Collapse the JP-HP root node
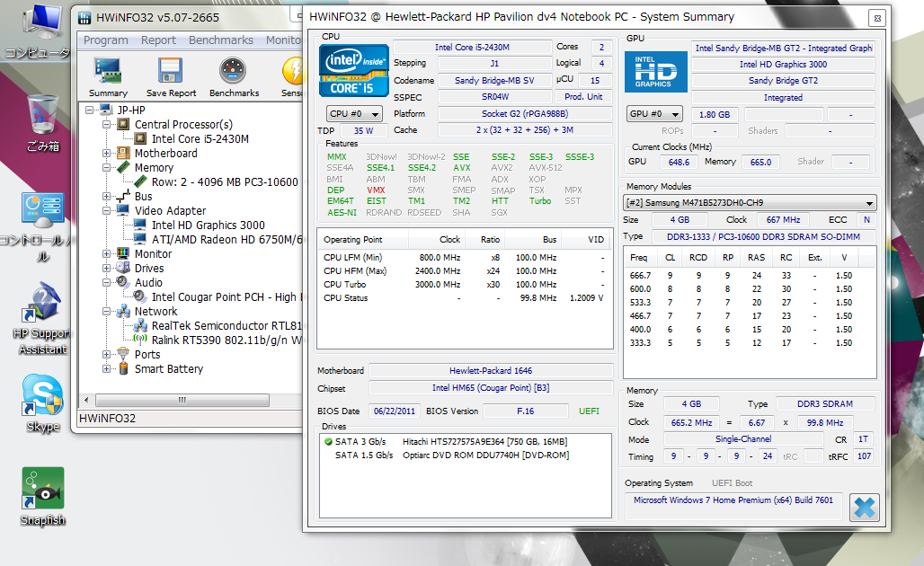 click(x=89, y=111)
